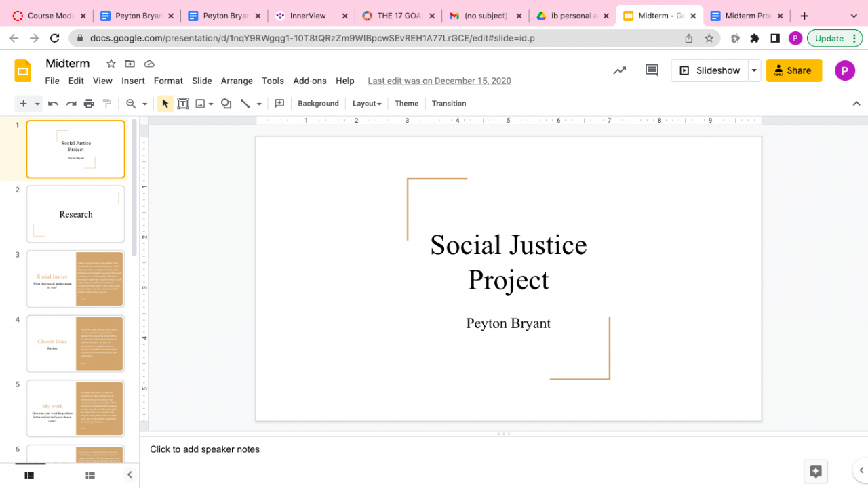Screen dimensions: 868x488
Task: Expand Slideshow options arrow
Action: 754,70
